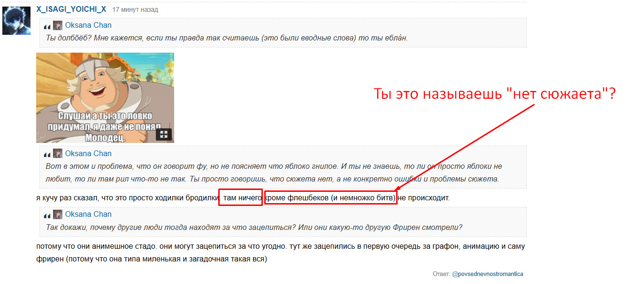Viewport: 644px width, 284px height.
Task: Click quote mark icon in 'Так докажи' quote
Action: coord(47,215)
